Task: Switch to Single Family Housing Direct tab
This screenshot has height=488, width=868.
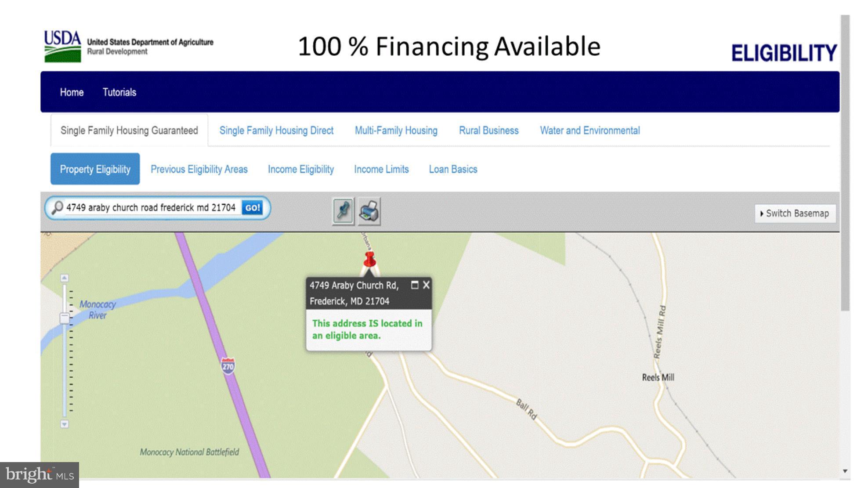Action: 276,130
